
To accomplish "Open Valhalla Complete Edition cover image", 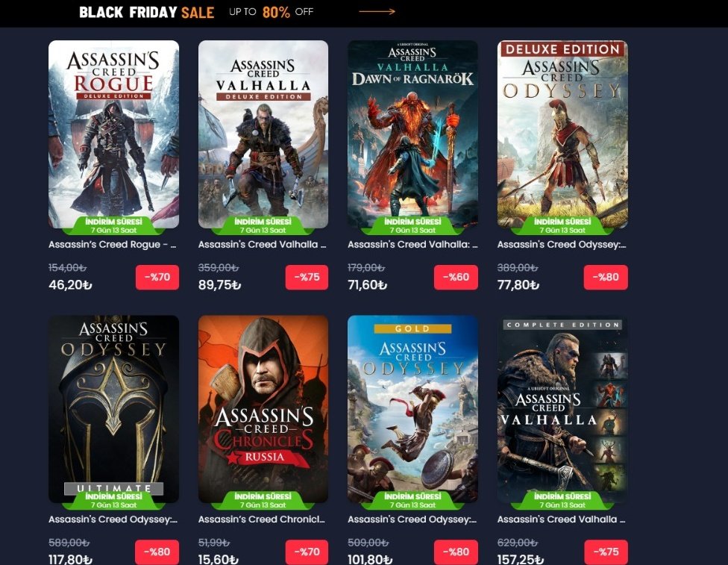I will [562, 409].
